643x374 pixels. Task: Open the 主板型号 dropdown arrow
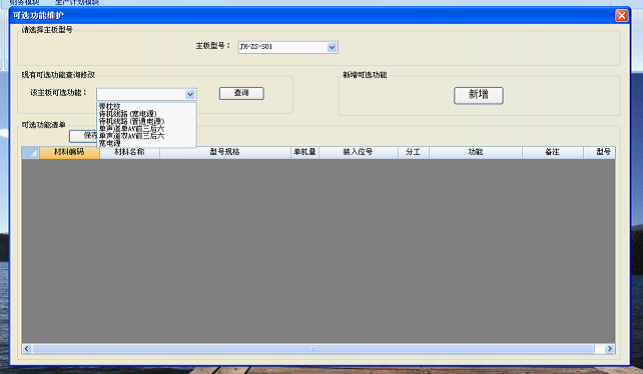click(x=332, y=48)
